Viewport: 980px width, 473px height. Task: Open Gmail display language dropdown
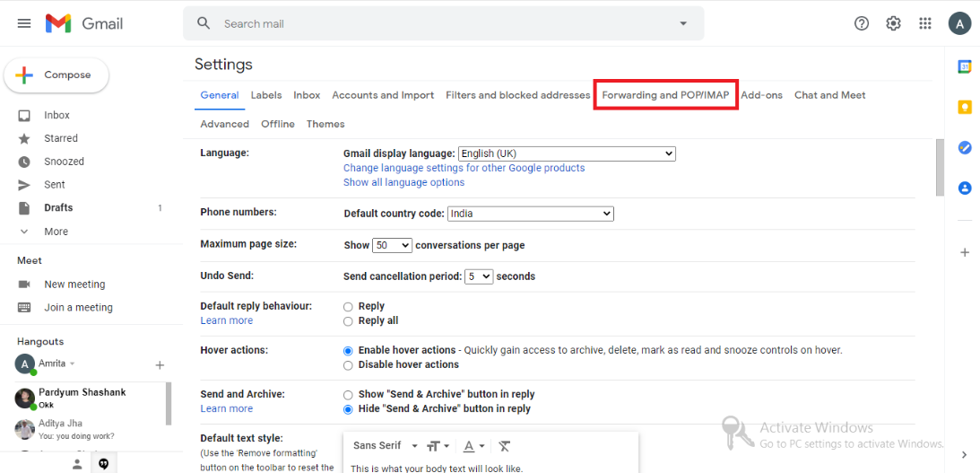567,153
